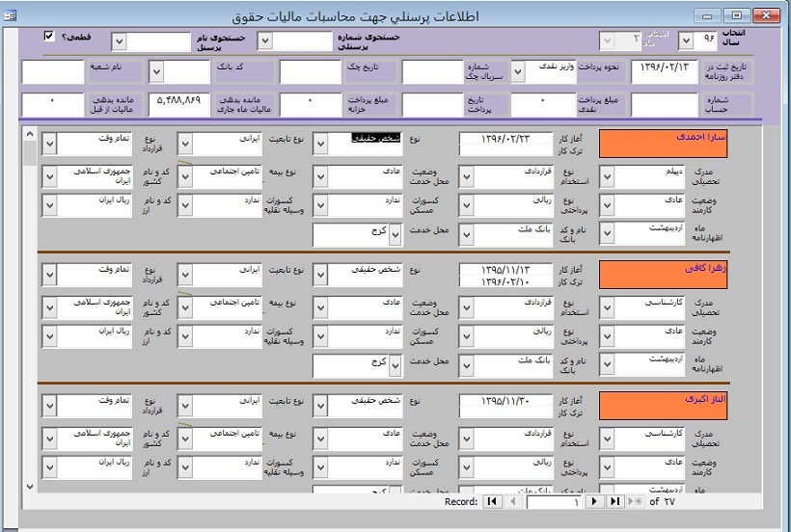Expand نوع استخدام dropdown for الناز اکبری
Image resolution: width=791 pixels, height=532 pixels.
click(466, 439)
